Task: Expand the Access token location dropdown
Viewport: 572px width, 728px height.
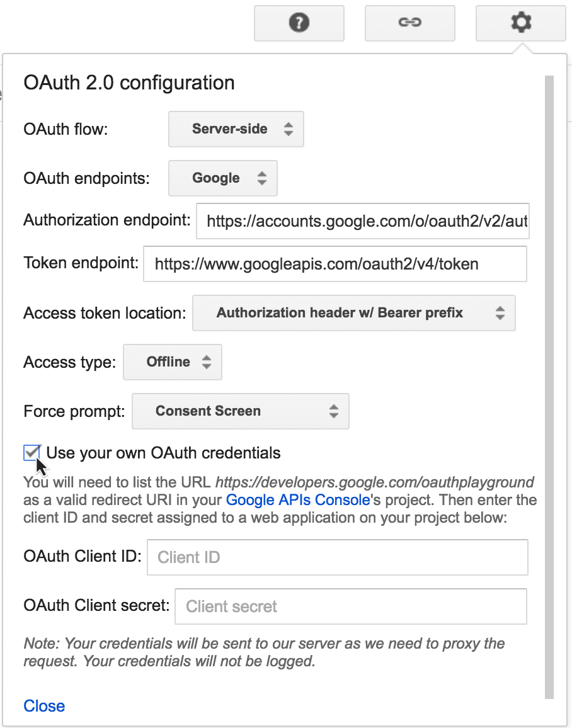Action: coord(353,313)
